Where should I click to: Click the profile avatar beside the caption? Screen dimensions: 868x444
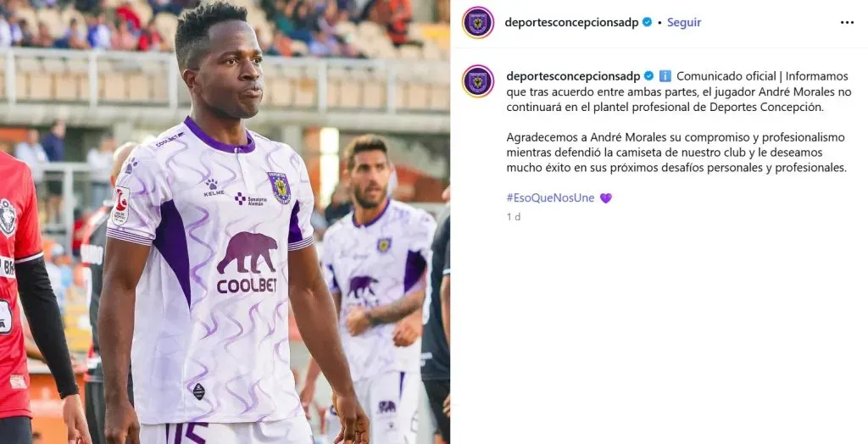pos(478,80)
